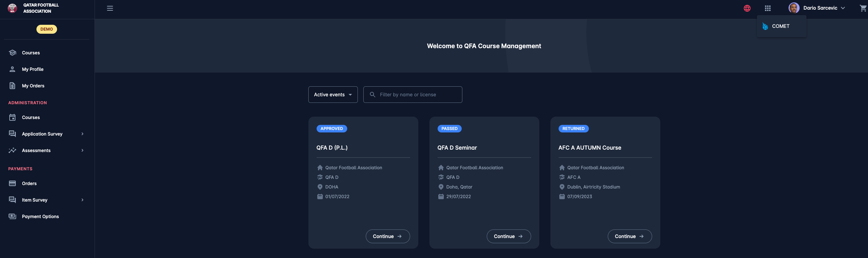Continue to AFC A AUTUMN Course
The width and height of the screenshot is (868, 258).
pyautogui.click(x=629, y=236)
